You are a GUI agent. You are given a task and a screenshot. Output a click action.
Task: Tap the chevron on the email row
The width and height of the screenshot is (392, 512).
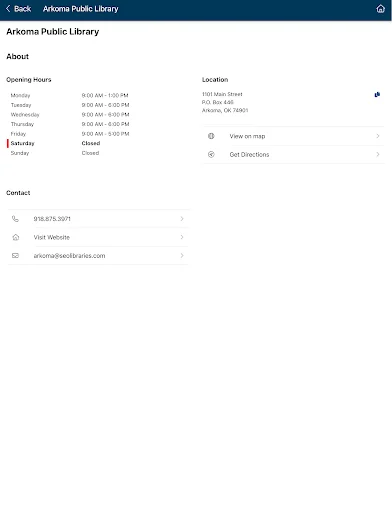(182, 255)
